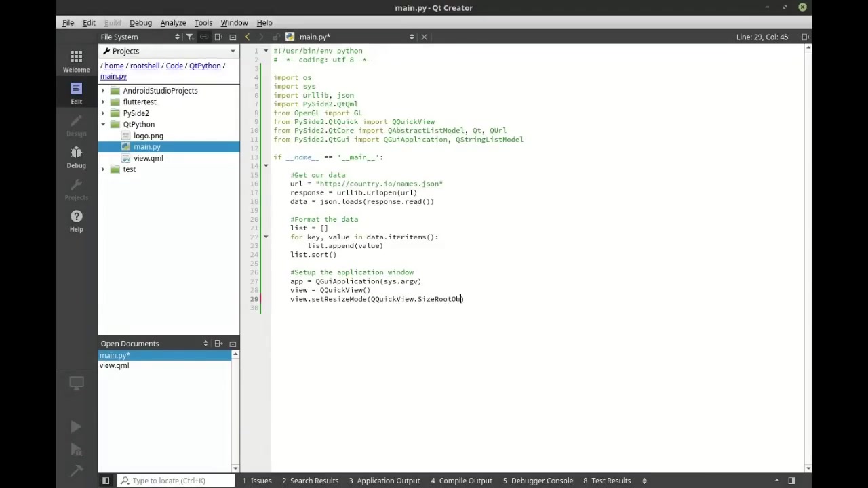Viewport: 868px width, 488px height.
Task: Toggle the left sidebar visibility
Action: click(106, 481)
